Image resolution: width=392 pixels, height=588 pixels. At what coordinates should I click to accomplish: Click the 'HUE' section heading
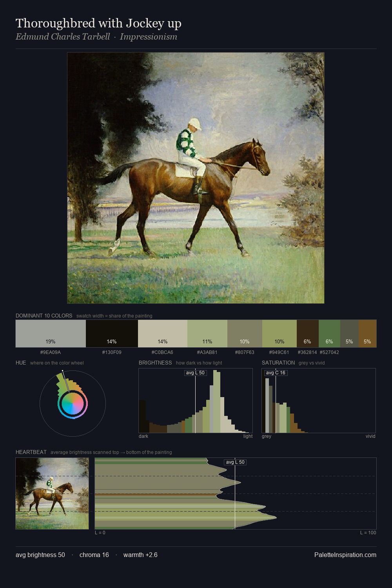tap(21, 363)
